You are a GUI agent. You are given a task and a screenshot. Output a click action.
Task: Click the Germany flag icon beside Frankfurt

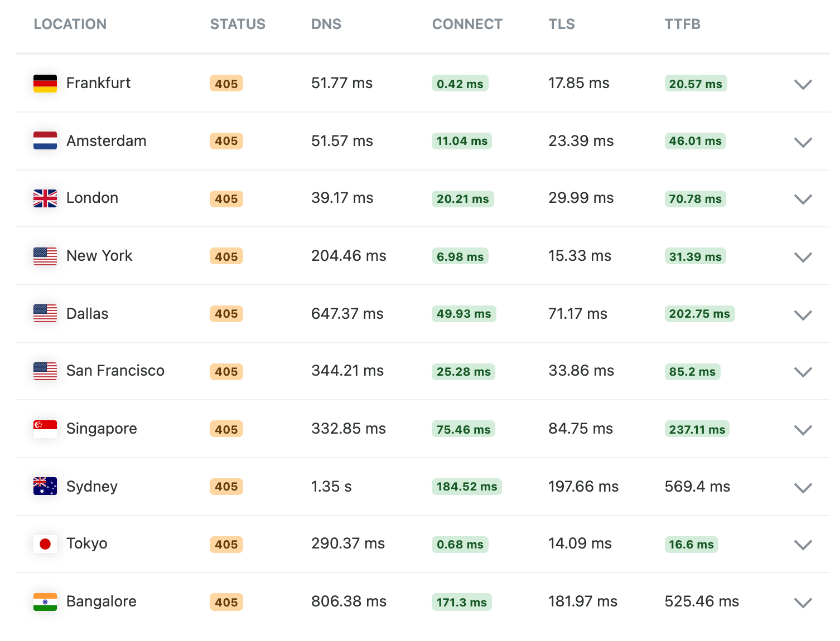pos(45,84)
